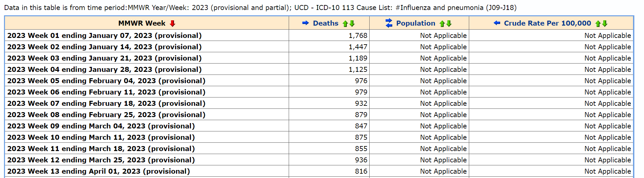644x178 pixels.
Task: Select the Week 05 ending February 04 row label
Action: point(106,81)
